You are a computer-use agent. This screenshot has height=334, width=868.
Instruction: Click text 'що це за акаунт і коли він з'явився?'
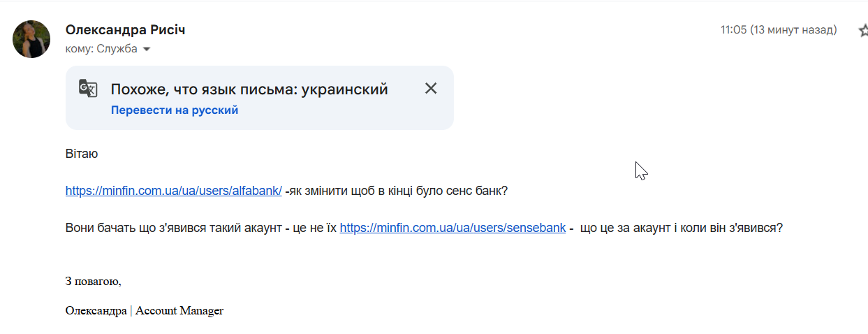(682, 227)
